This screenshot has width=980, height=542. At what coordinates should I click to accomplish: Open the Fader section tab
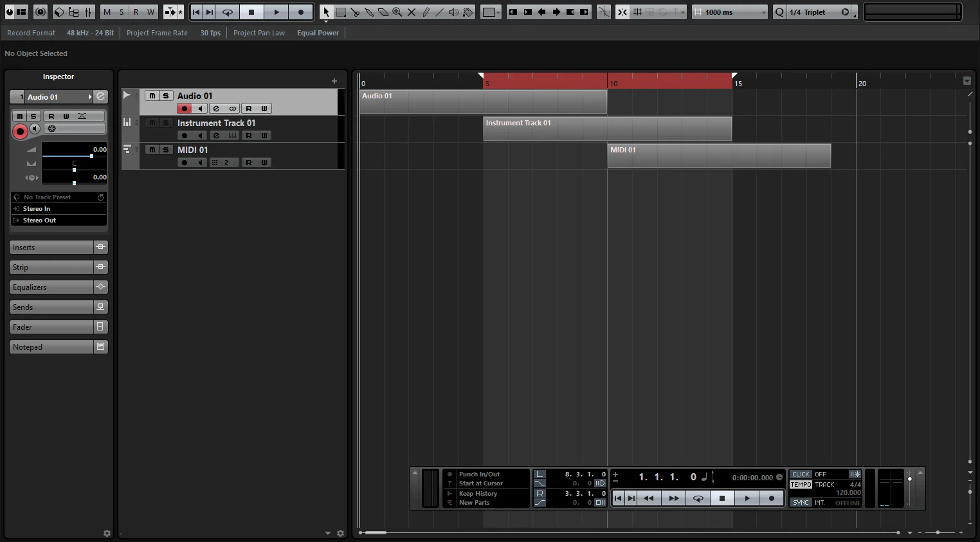[51, 327]
